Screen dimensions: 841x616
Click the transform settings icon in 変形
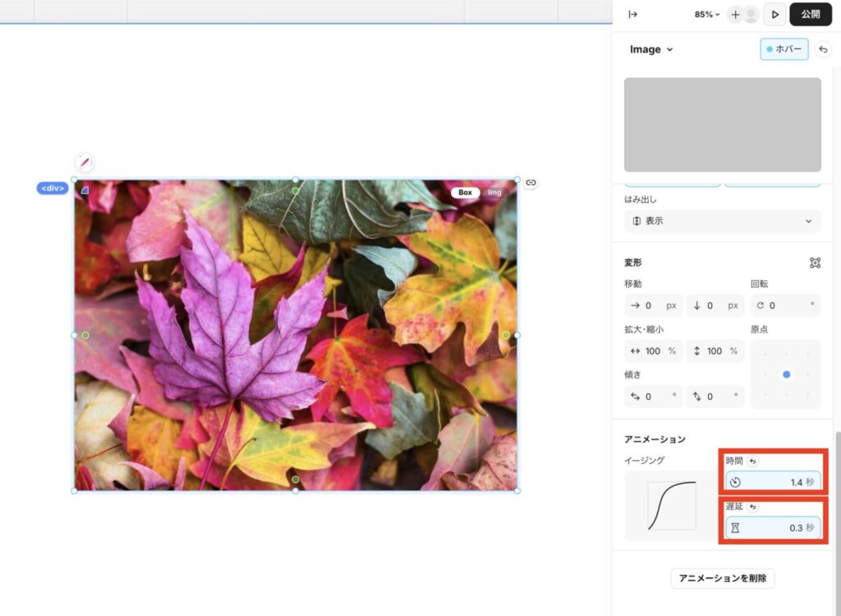tap(815, 263)
